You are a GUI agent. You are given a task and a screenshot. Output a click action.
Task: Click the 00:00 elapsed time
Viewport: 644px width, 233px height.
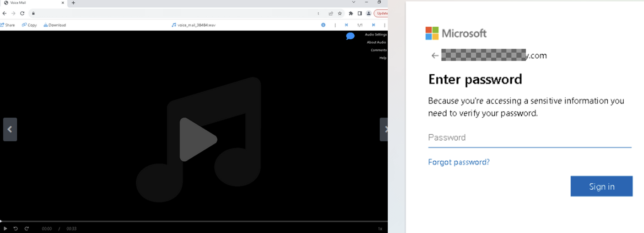47,229
